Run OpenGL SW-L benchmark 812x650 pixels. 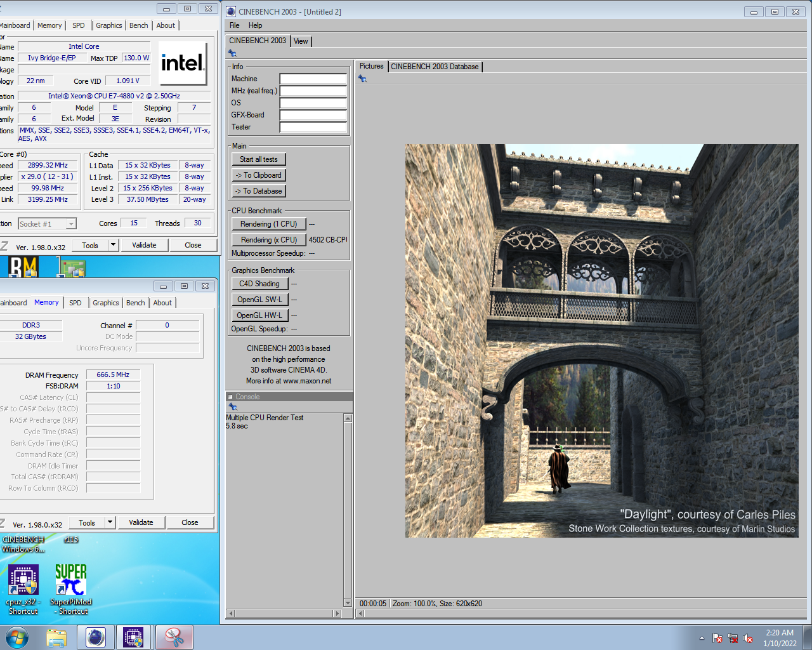pyautogui.click(x=260, y=300)
